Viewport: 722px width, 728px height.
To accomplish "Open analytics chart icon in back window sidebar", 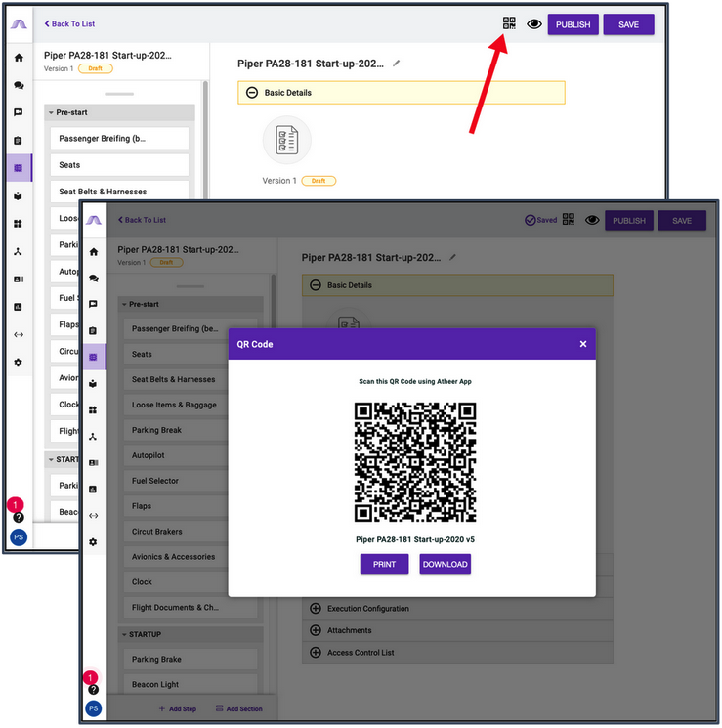I will [19, 307].
